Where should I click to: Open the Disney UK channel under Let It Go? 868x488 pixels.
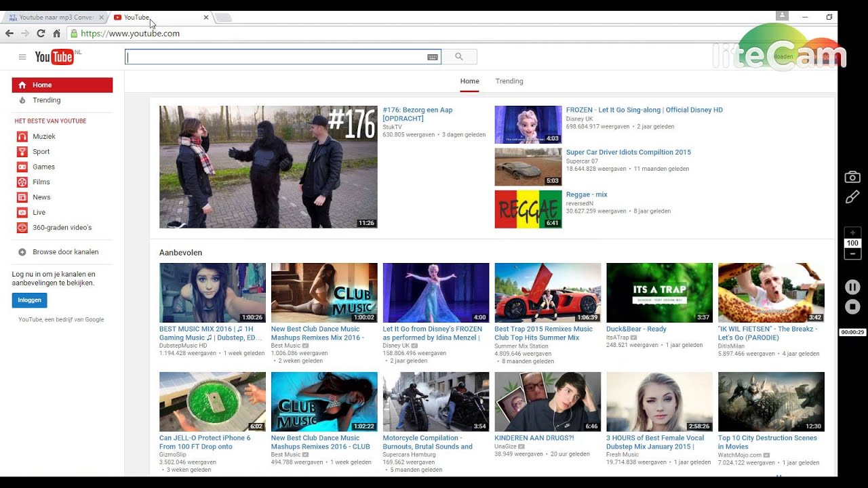(396, 346)
